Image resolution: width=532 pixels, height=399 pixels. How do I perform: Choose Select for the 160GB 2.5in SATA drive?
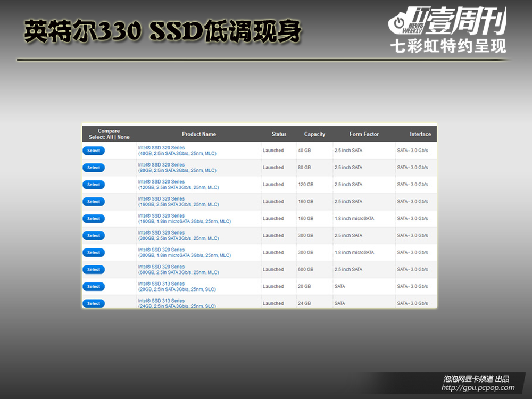(94, 202)
